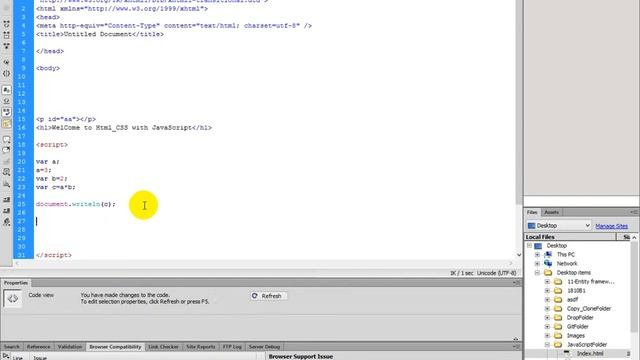The image size is (640, 360).
Task: Select the Images folder
Action: tap(576, 336)
